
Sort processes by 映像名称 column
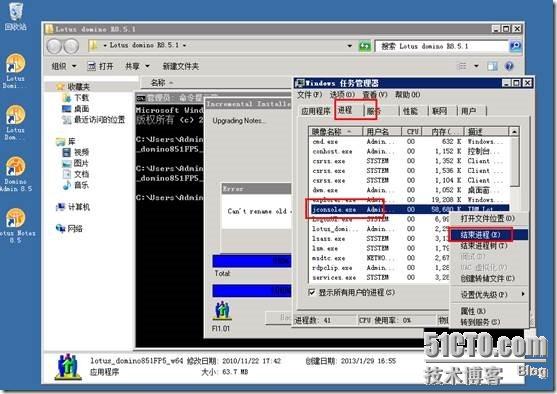335,132
